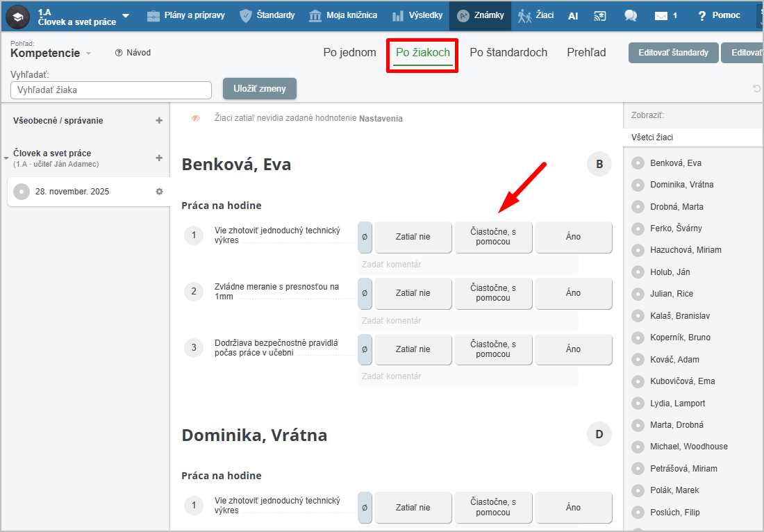This screenshot has height=532, width=764.
Task: Click the Editovať štandardy button
Action: pos(673,53)
